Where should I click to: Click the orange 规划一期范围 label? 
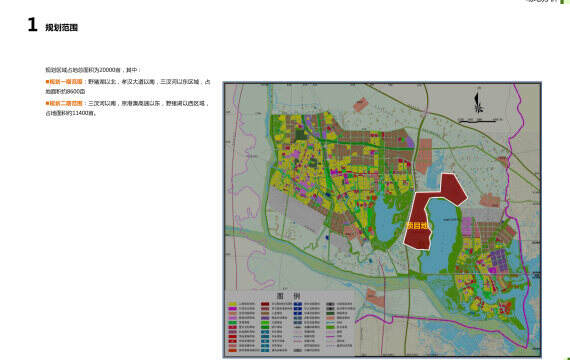pyautogui.click(x=65, y=82)
